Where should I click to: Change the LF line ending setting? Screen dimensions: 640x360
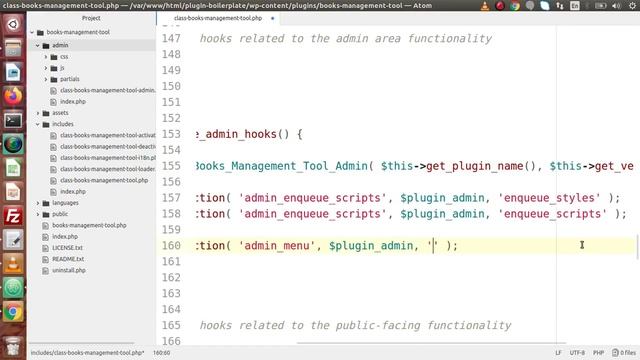coord(558,353)
